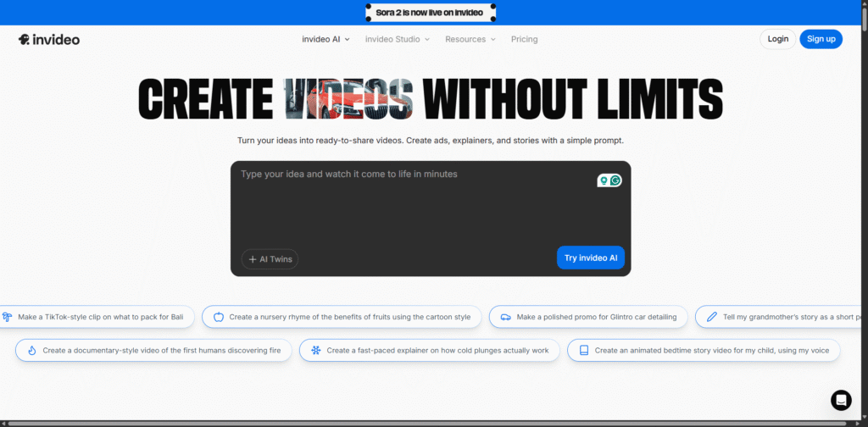Screen dimensions: 868x427
Task: Click the apple icon on the nursery rhyme chip
Action: pos(218,317)
